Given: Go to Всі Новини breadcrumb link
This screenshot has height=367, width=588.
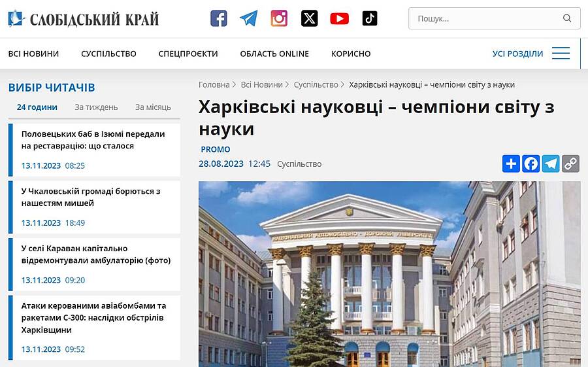Looking at the screenshot, I should 262,85.
